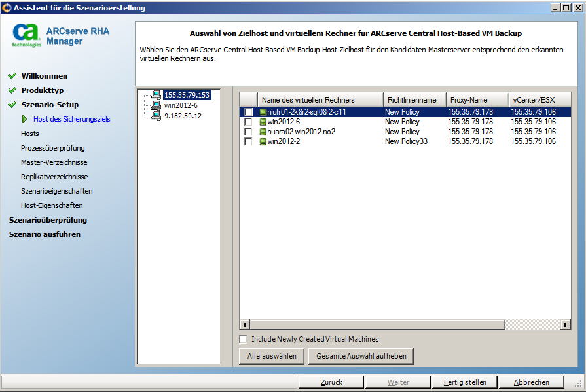Select host 9.182.50.12 in the tree
Image resolution: width=586 pixels, height=392 pixels.
pos(183,116)
